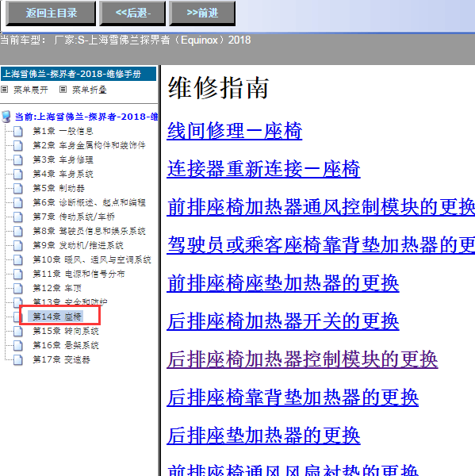This screenshot has height=476, width=475.
Task: Click the 维修指南 heading
Action: [x=219, y=88]
